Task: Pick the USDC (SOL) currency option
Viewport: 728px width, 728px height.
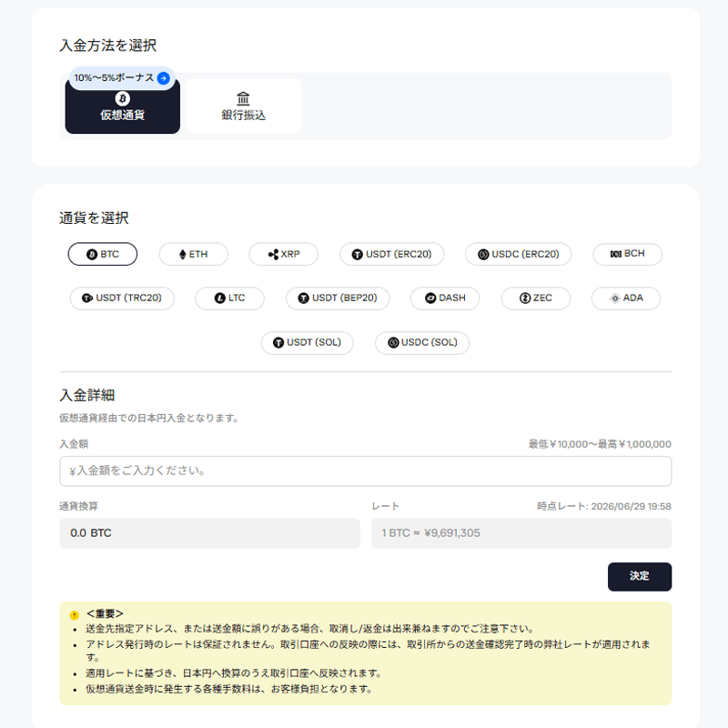Action: pos(422,343)
